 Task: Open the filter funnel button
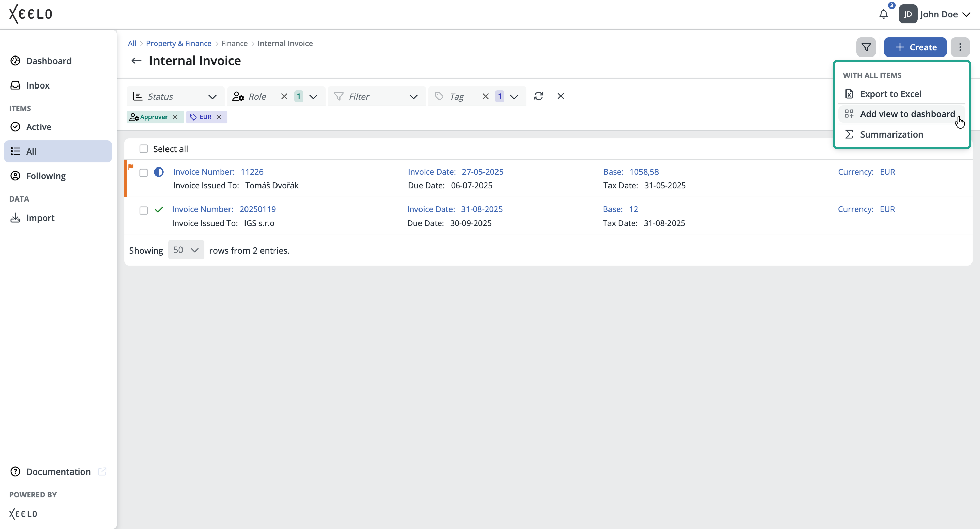point(866,47)
